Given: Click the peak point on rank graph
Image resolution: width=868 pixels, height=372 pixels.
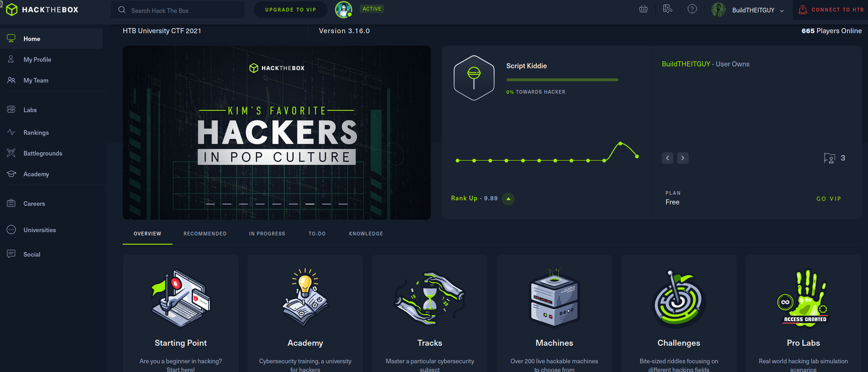Looking at the screenshot, I should [x=621, y=143].
